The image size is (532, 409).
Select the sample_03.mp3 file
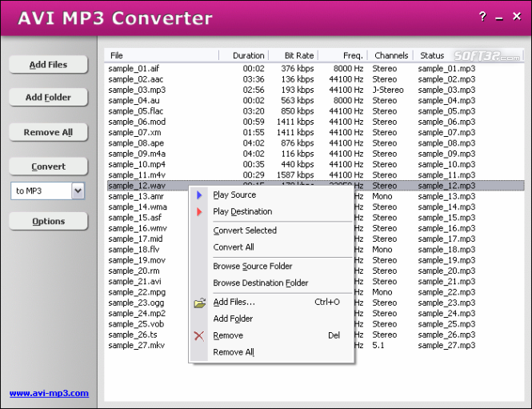click(137, 90)
